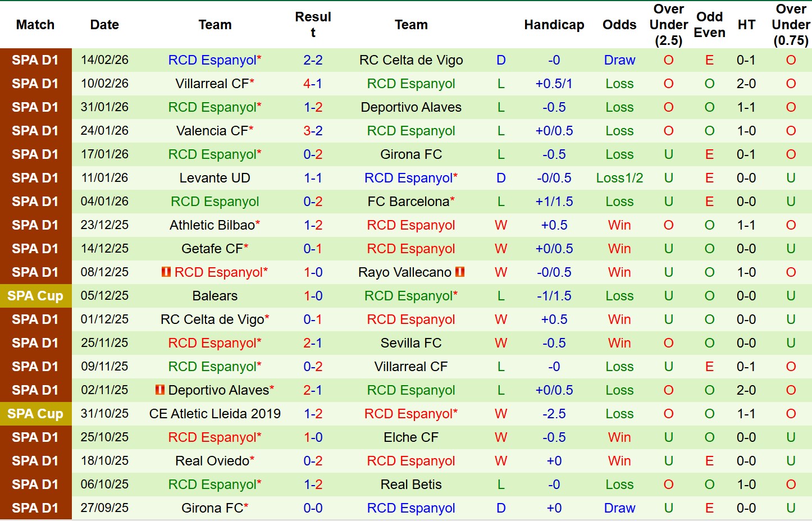Image resolution: width=812 pixels, height=521 pixels.
Task: Select the SPA Cup label on the 05/12/25 row
Action: (x=35, y=296)
